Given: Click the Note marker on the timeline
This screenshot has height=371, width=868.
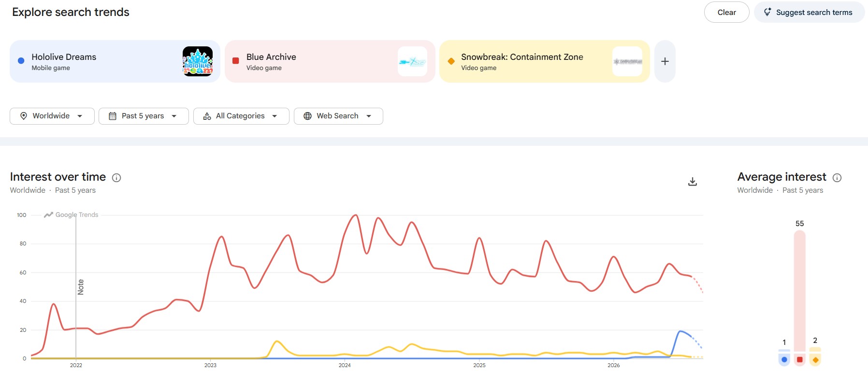Looking at the screenshot, I should pos(81,287).
